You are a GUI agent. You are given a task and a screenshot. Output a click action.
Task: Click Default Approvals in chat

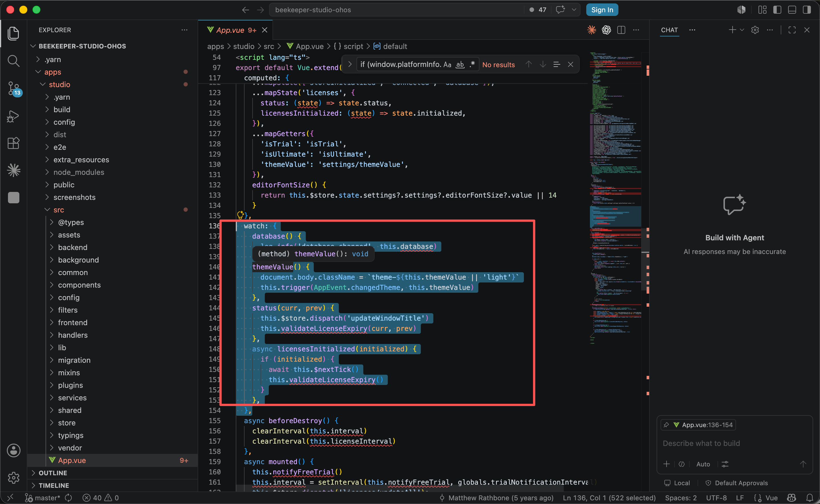coord(737,483)
